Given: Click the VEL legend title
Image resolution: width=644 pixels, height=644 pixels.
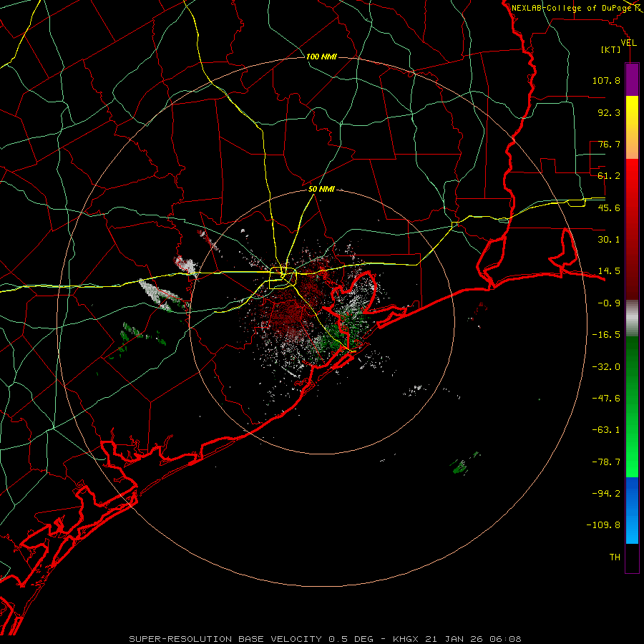Looking at the screenshot, I should coord(628,43).
